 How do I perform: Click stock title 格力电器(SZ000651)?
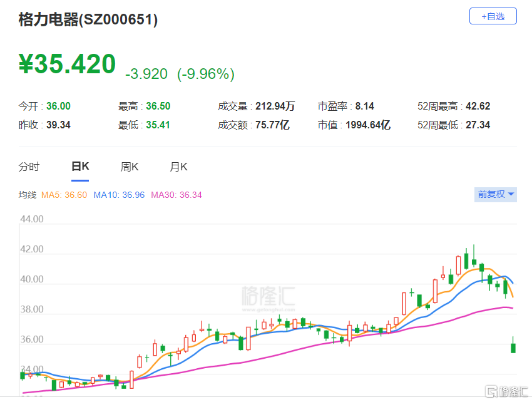[88, 19]
